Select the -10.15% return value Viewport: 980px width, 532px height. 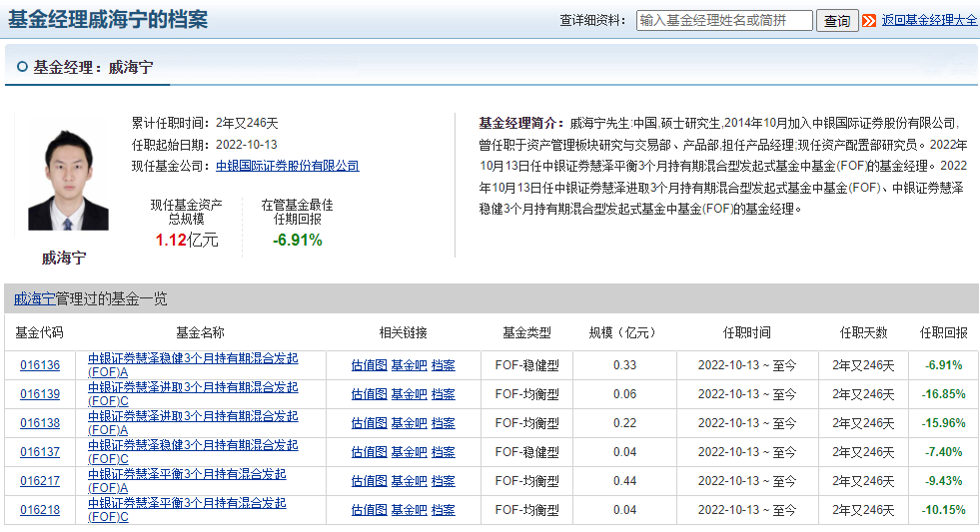(943, 509)
